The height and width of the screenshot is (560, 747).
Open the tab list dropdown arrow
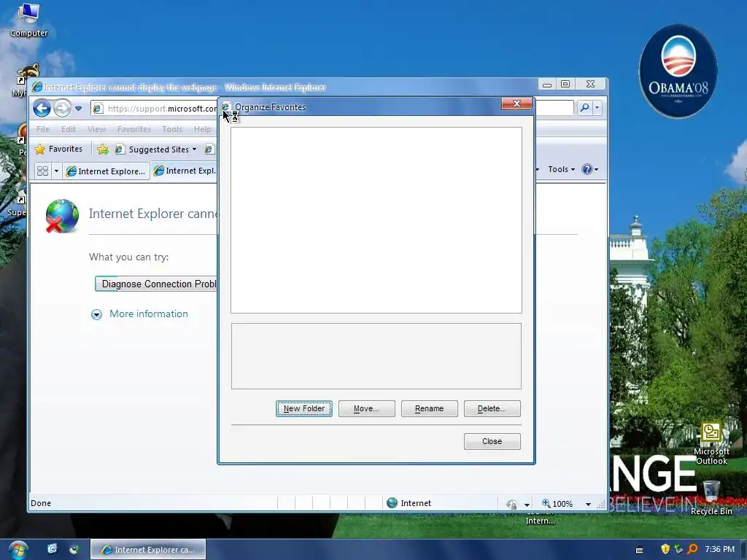point(56,171)
